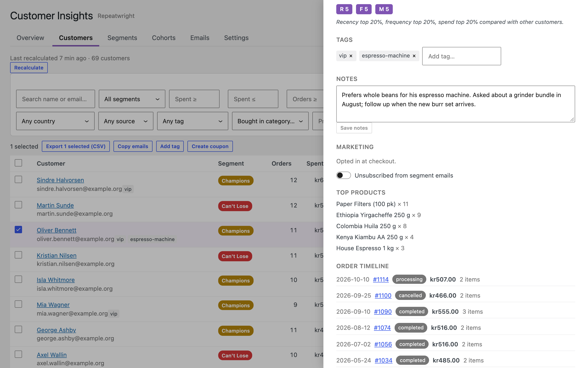Open cancelled order #1100 link
The image size is (588, 368).
click(x=383, y=296)
